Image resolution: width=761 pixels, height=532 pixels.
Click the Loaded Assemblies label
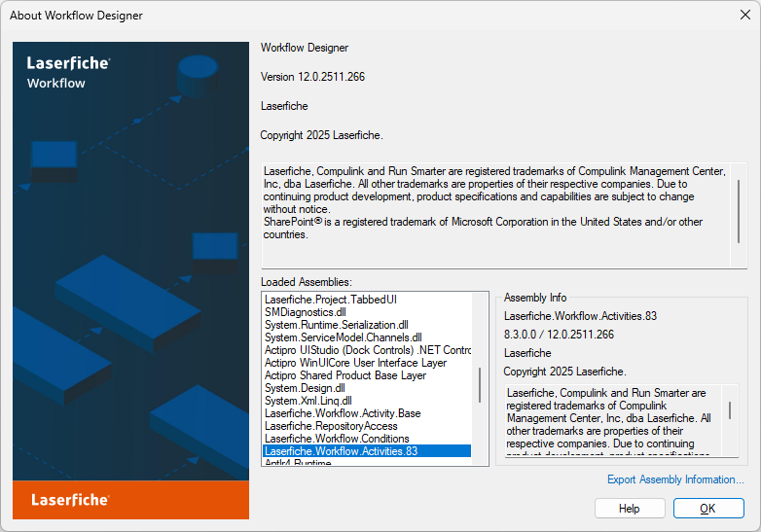click(x=307, y=282)
